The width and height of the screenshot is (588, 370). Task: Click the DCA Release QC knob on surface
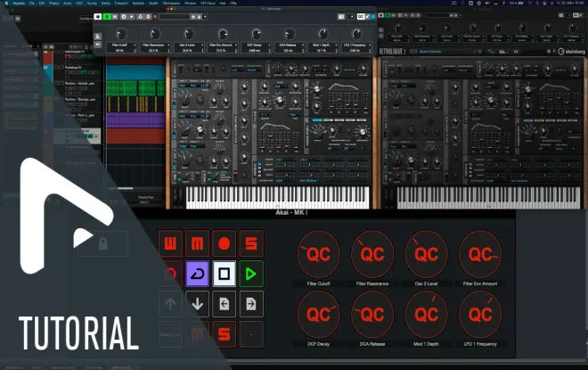tap(372, 315)
